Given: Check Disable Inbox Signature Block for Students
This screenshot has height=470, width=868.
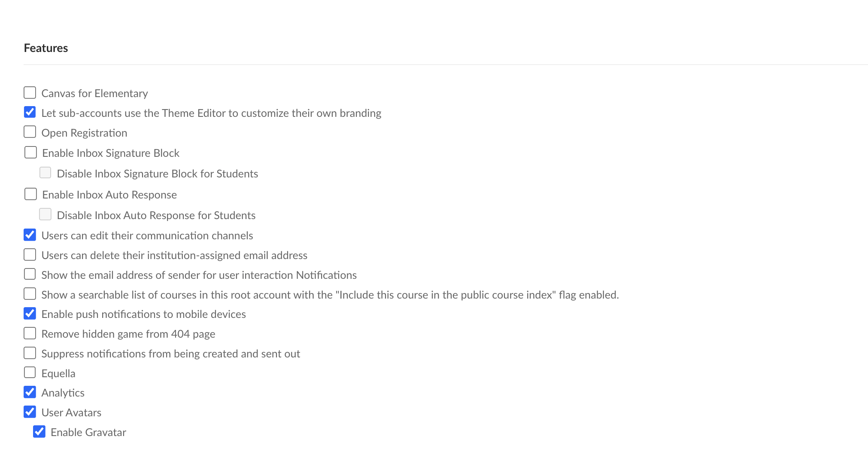Looking at the screenshot, I should [45, 173].
